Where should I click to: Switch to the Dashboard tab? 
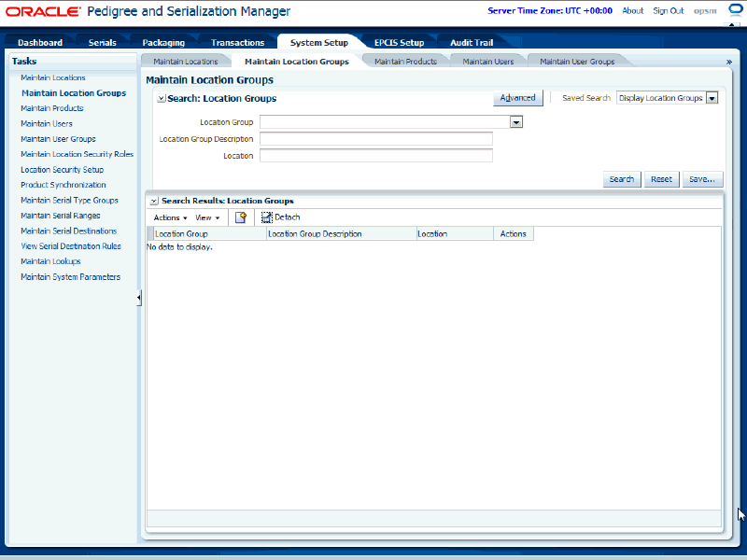click(x=40, y=42)
